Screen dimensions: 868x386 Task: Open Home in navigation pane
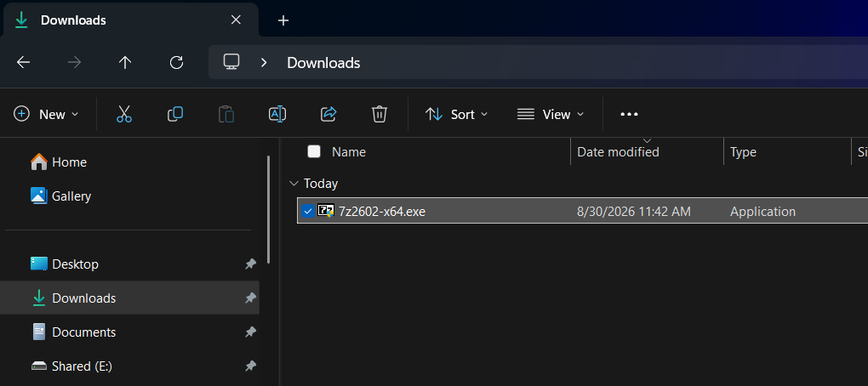point(59,162)
